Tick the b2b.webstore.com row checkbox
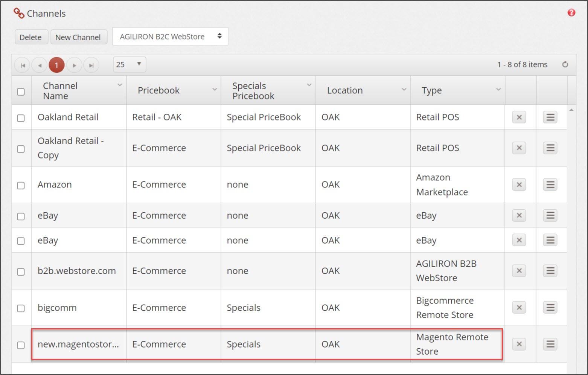 coord(21,271)
